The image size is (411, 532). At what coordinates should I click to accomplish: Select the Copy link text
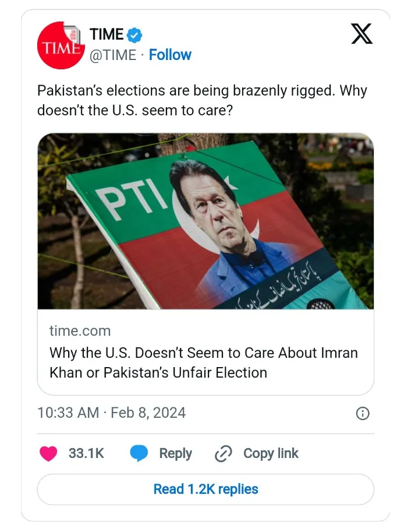tap(271, 453)
